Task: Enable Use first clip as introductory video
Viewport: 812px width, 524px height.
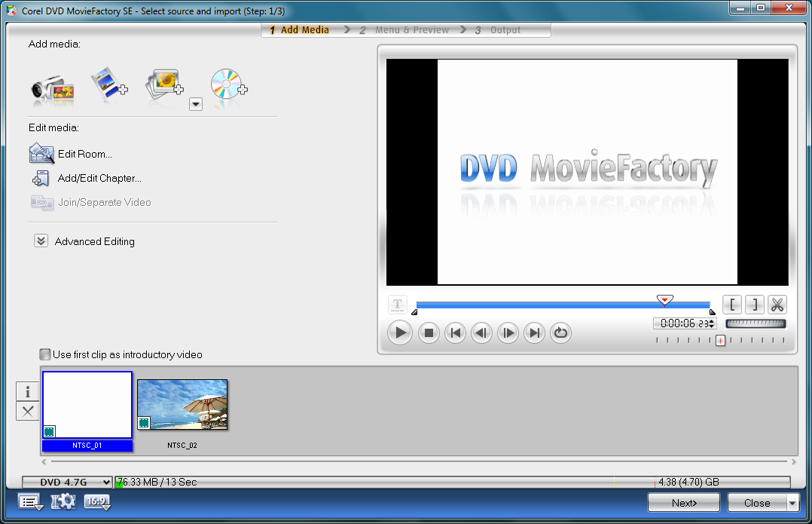Action: tap(45, 354)
